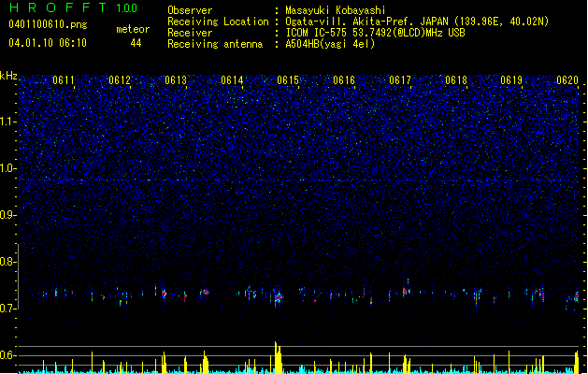Click the Receiving Location label
The height and width of the screenshot is (374, 588).
218,22
